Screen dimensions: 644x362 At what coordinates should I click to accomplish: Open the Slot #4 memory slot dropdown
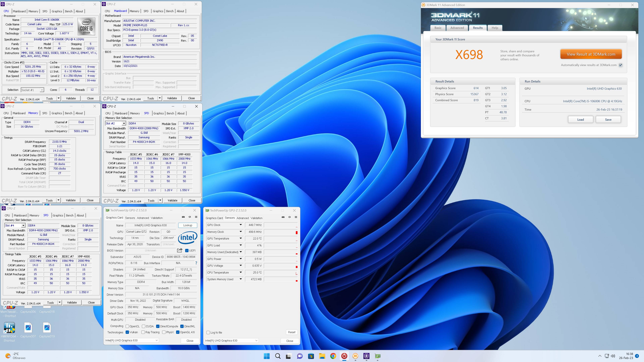[x=15, y=225]
